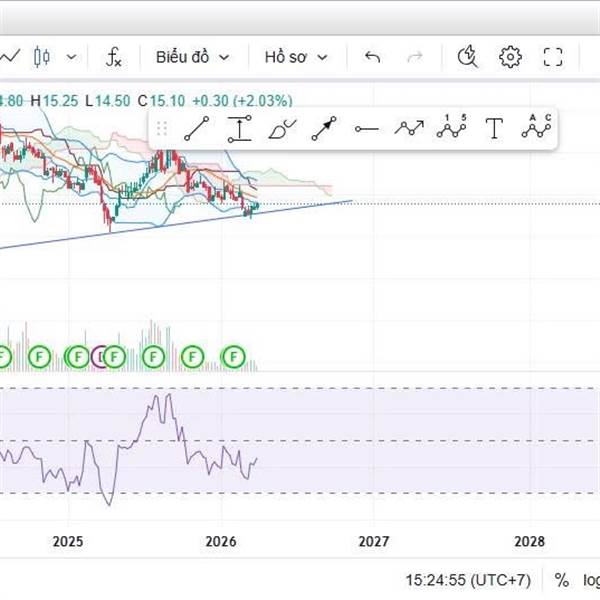Click the D dividend event marker
Image resolution: width=600 pixels, height=600 pixels.
pyautogui.click(x=98, y=357)
